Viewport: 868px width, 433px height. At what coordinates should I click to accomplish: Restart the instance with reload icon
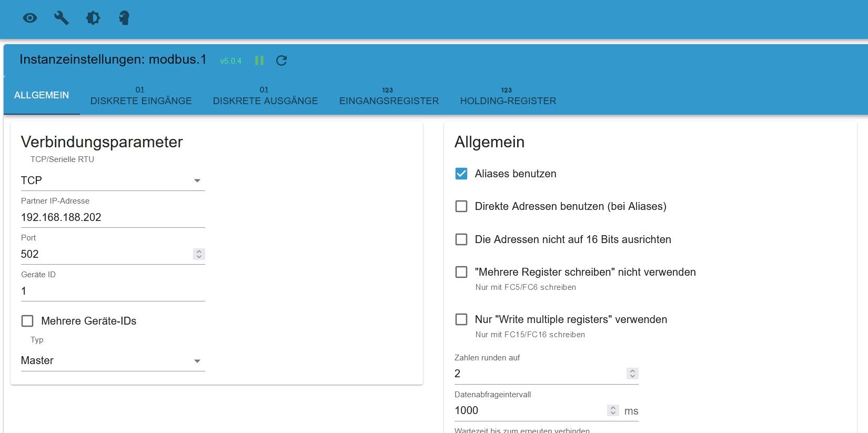click(281, 61)
